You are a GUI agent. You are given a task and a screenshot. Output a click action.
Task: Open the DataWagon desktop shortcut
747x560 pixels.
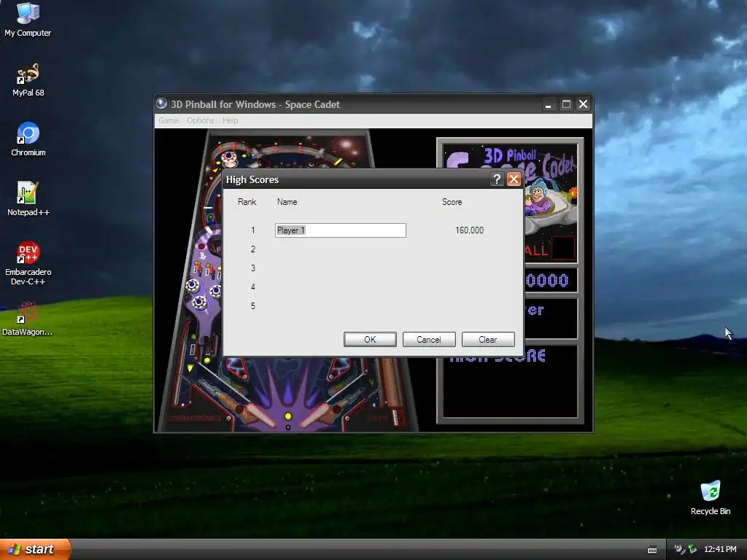point(28,319)
